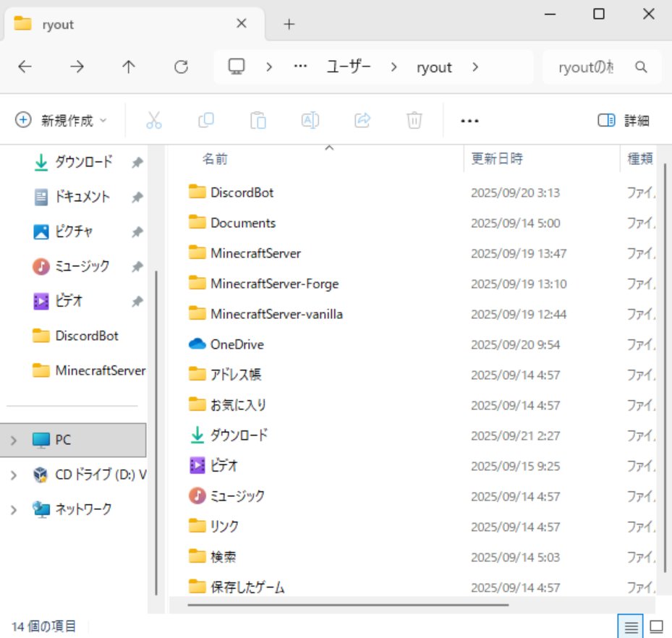Select the MinecraftServer-Forge folder
The image size is (672, 638).
[x=274, y=284]
